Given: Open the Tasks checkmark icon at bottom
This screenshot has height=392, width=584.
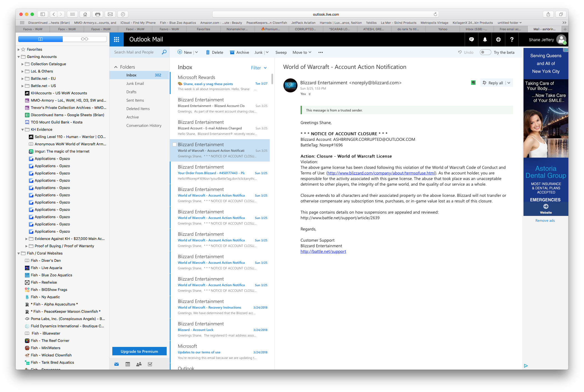Looking at the screenshot, I should (x=150, y=364).
